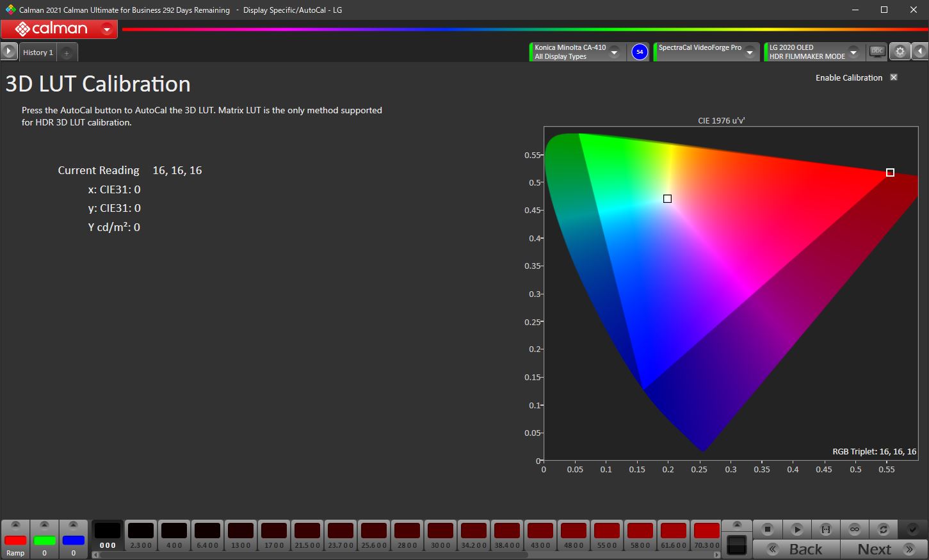Click the play read-series button
The width and height of the screenshot is (929, 560).
796,529
